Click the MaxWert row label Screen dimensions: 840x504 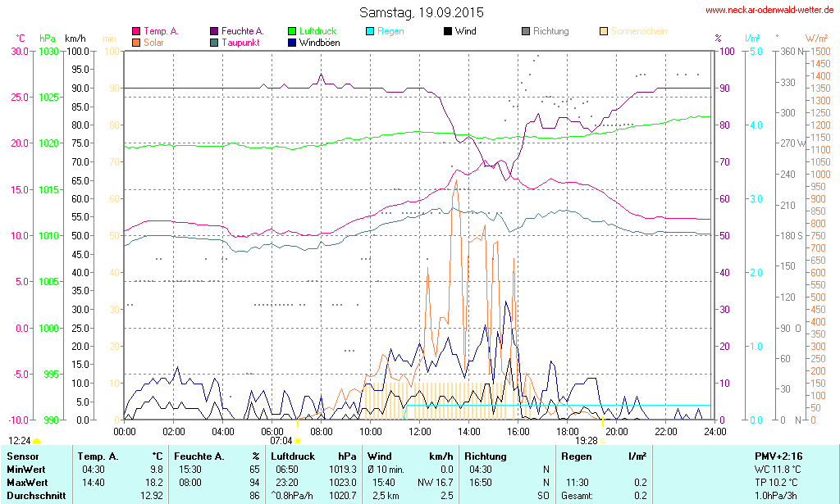(x=28, y=483)
